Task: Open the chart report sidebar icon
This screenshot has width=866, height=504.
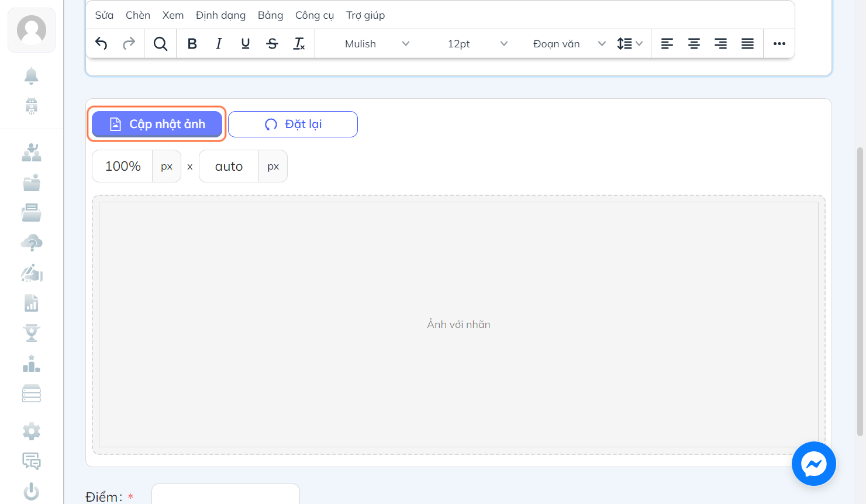Action: tap(32, 303)
